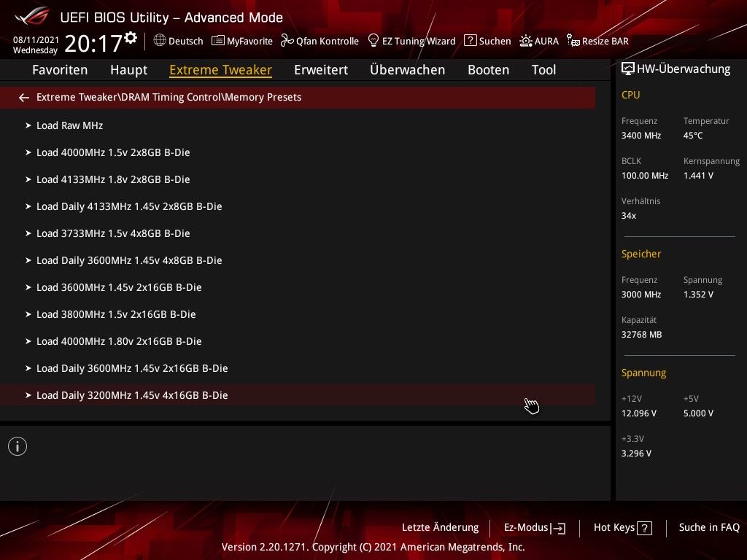Click the Ez-Modus text label

click(x=526, y=528)
